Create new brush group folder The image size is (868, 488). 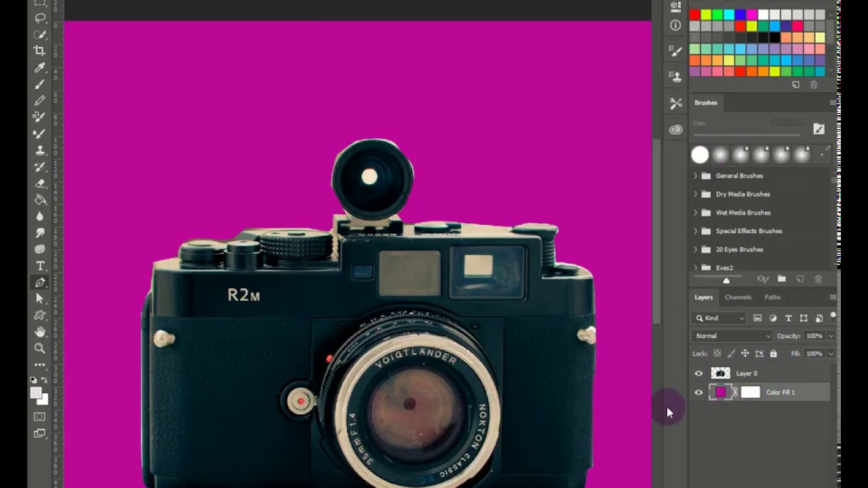click(x=781, y=279)
